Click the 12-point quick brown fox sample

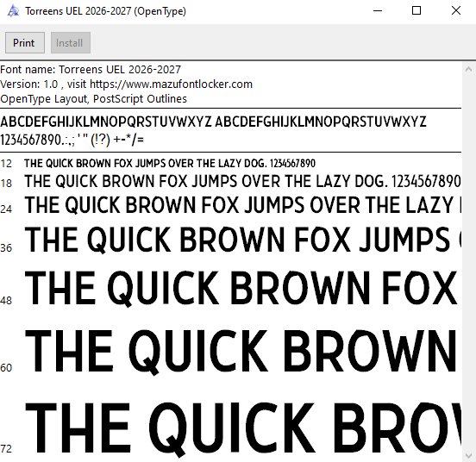point(170,164)
